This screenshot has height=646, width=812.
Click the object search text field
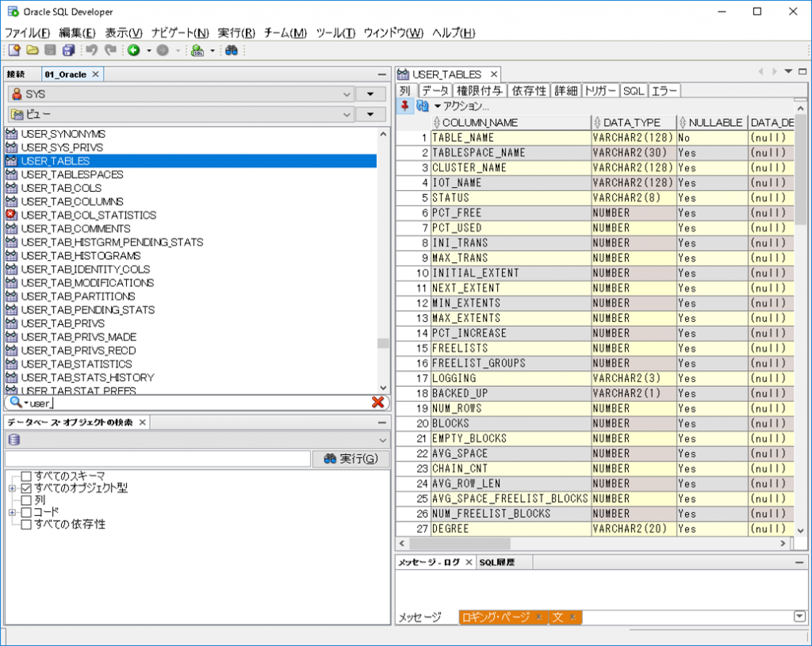pyautogui.click(x=158, y=459)
